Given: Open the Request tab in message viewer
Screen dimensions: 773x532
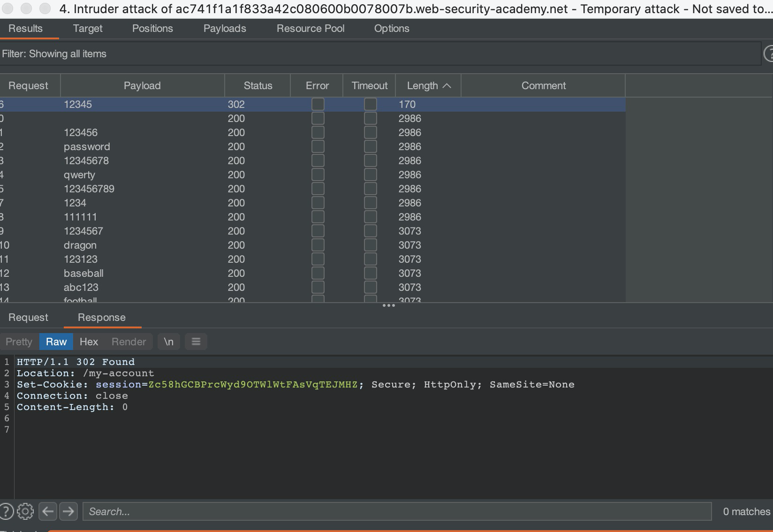Looking at the screenshot, I should pos(28,318).
